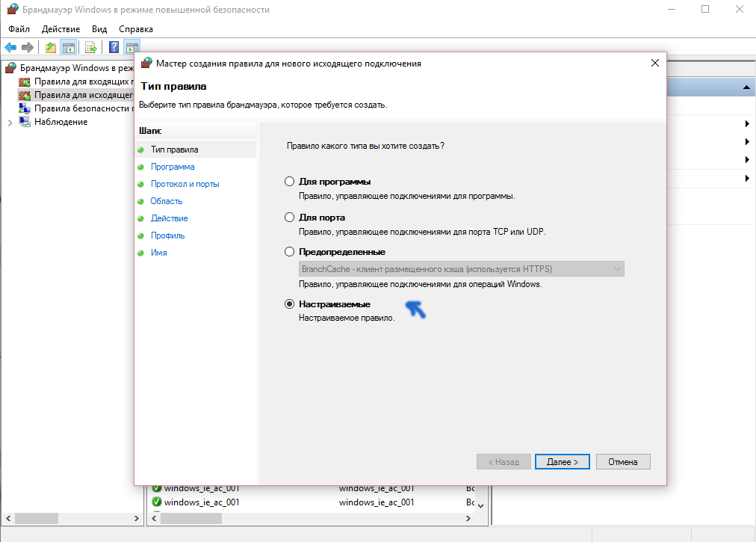
Task: Maximize the firewall main window
Action: pos(705,9)
